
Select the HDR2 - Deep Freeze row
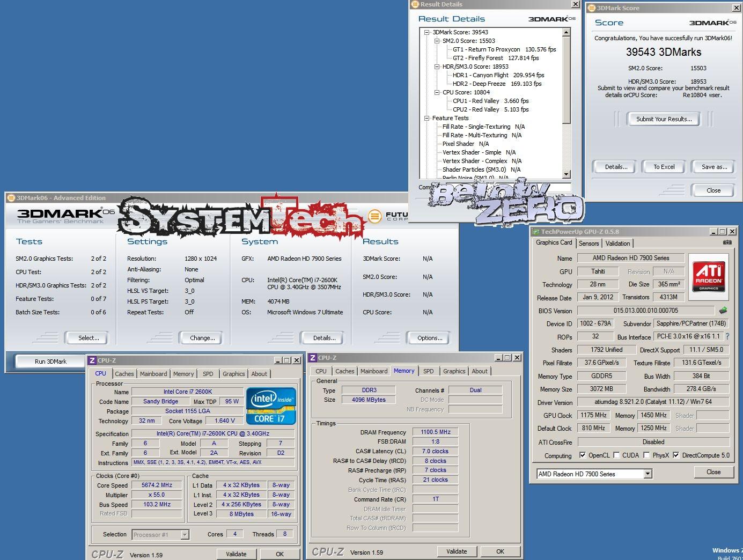497,84
